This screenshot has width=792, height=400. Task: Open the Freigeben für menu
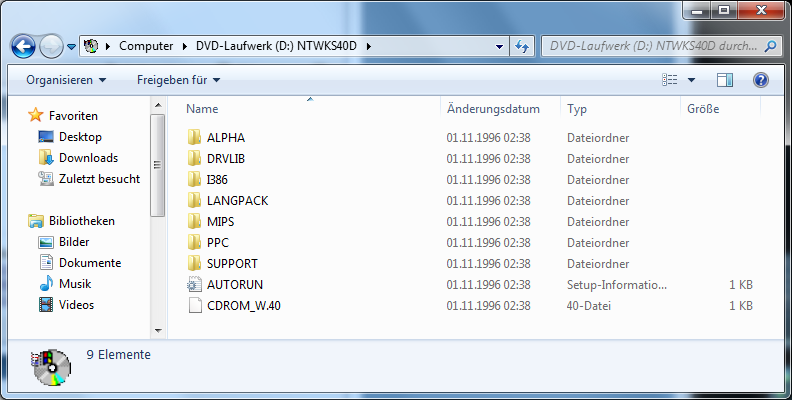click(x=178, y=80)
